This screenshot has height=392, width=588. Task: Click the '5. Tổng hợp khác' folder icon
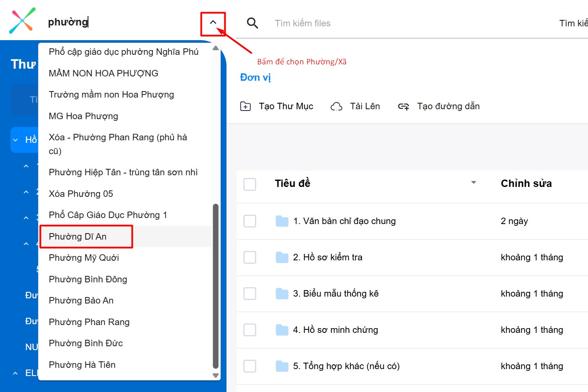tap(282, 367)
